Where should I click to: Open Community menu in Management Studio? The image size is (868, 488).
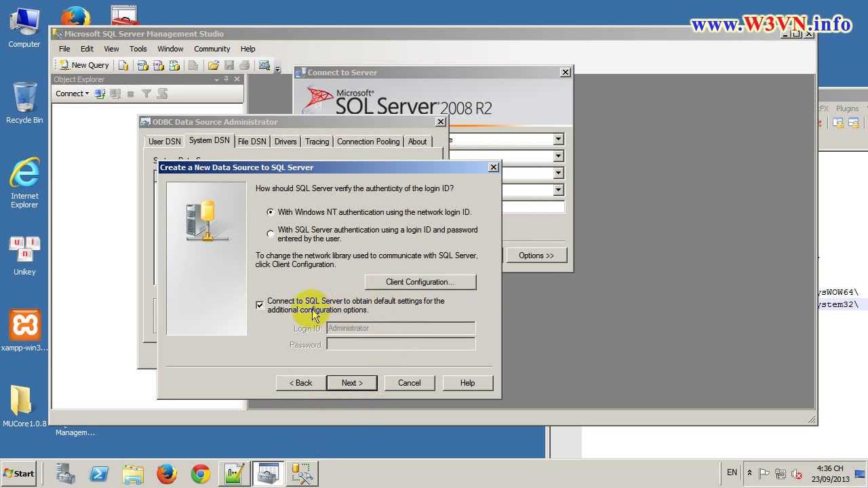[212, 49]
